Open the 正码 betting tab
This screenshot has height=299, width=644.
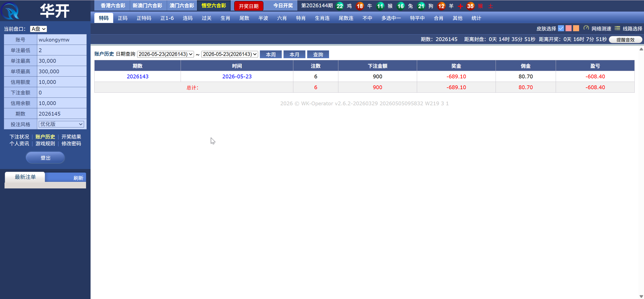[x=123, y=18]
